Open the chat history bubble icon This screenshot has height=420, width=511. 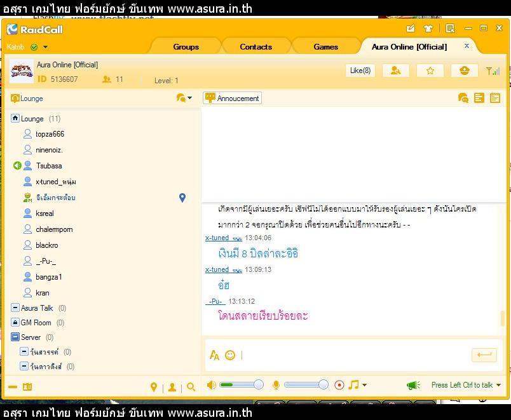tap(463, 98)
